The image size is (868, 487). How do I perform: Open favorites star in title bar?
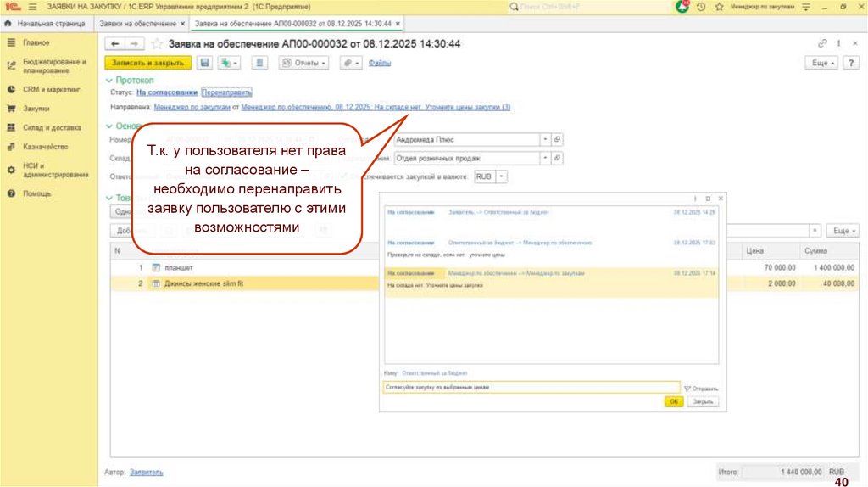pos(719,7)
